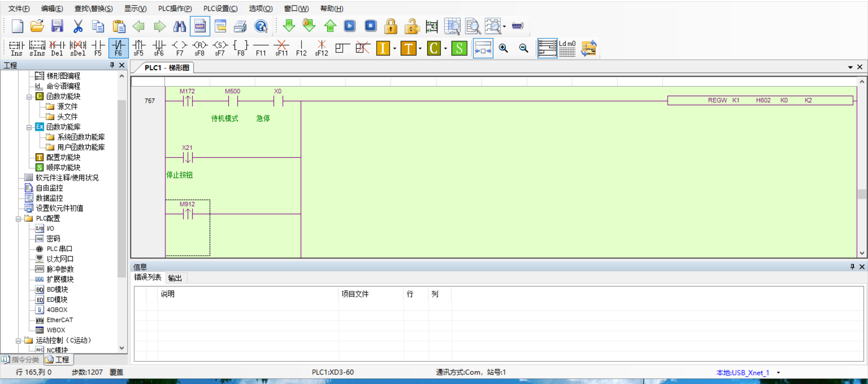Image resolution: width=868 pixels, height=384 pixels.
Task: Open the dropdown arrow beside the T block icon
Action: [420, 48]
